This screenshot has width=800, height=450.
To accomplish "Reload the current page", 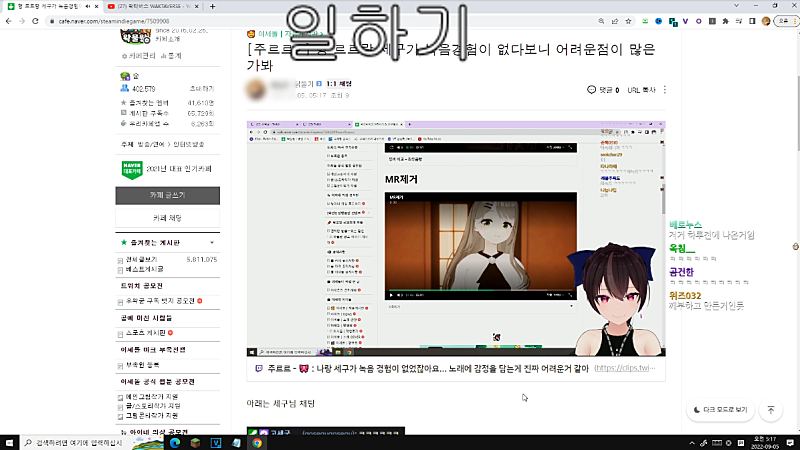I will (x=35, y=21).
